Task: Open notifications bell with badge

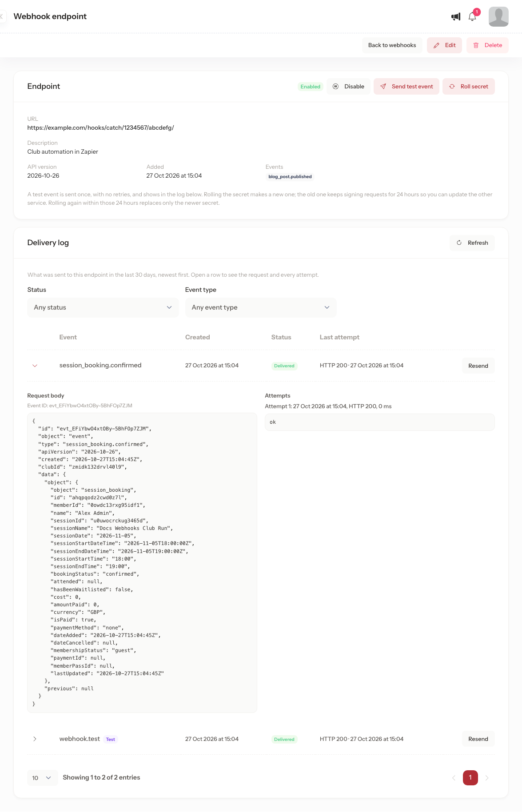Action: click(473, 16)
